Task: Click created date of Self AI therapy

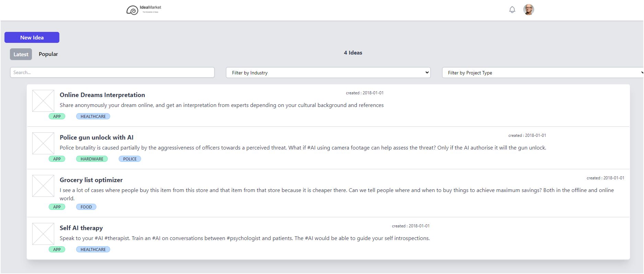Action: click(411, 226)
